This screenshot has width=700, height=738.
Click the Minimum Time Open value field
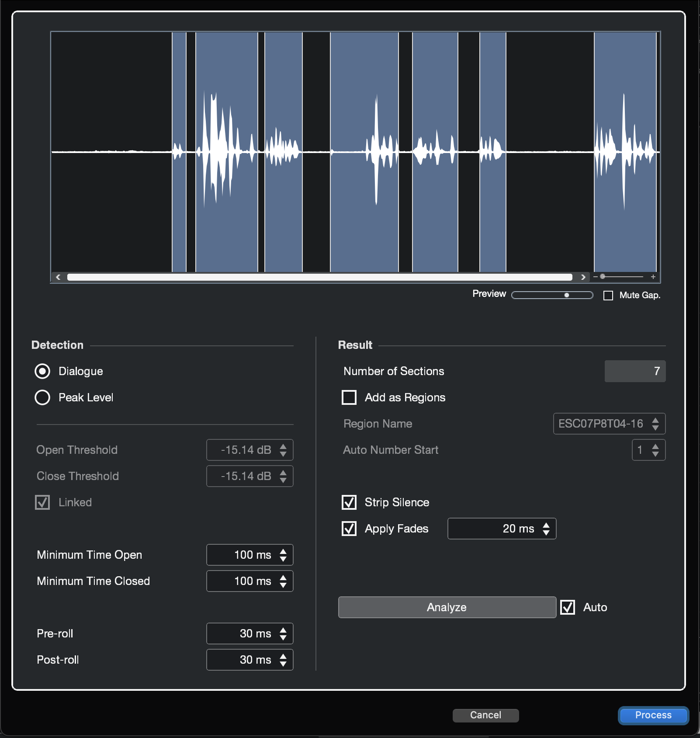250,555
